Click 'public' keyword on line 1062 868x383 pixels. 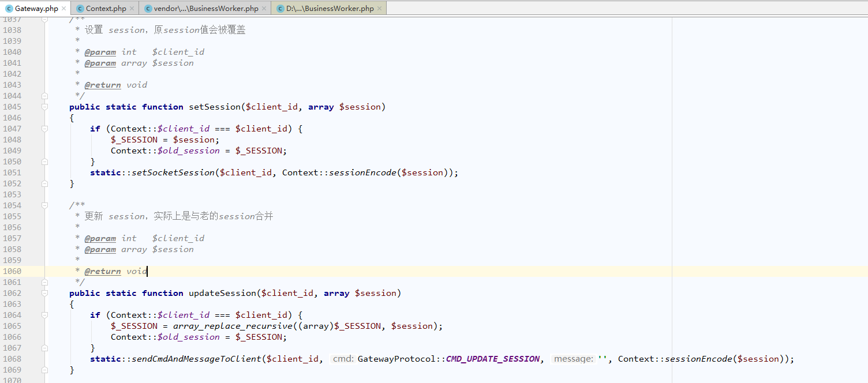tap(85, 293)
